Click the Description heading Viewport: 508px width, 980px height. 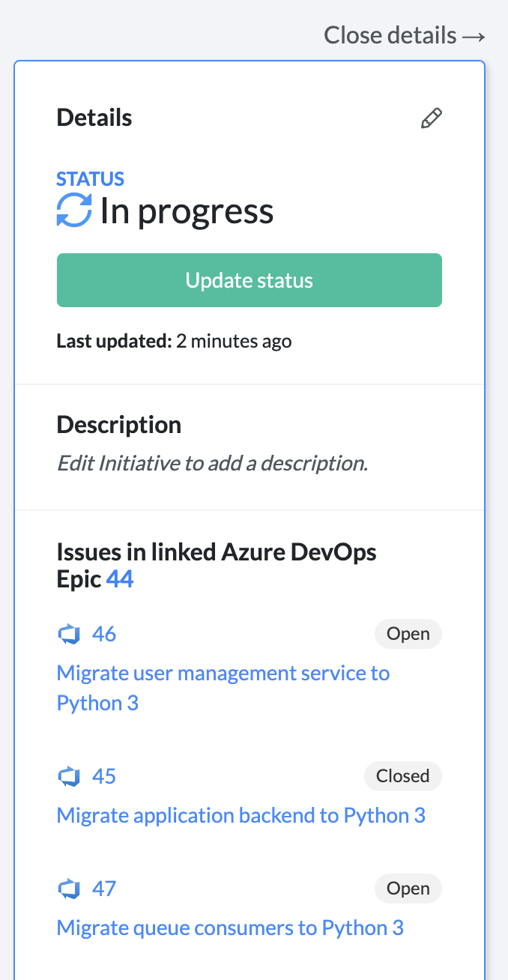(x=119, y=425)
